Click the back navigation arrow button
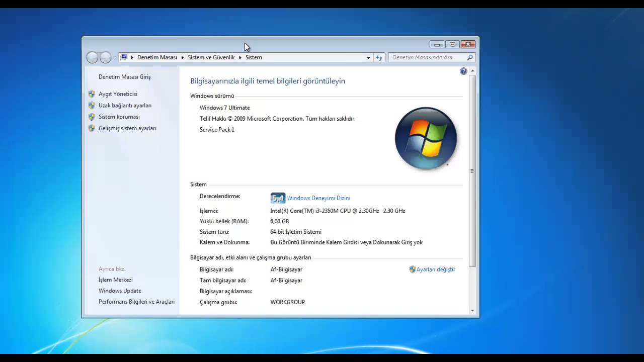 tap(92, 57)
